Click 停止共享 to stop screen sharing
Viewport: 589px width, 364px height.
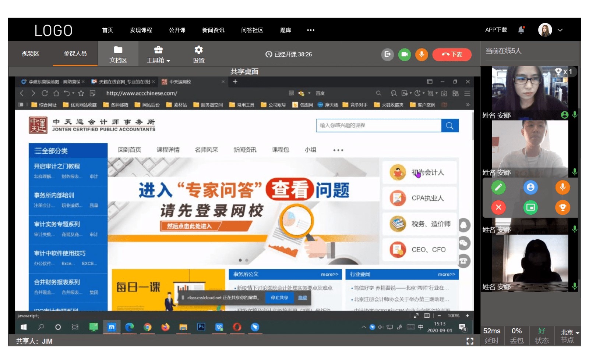point(279,297)
